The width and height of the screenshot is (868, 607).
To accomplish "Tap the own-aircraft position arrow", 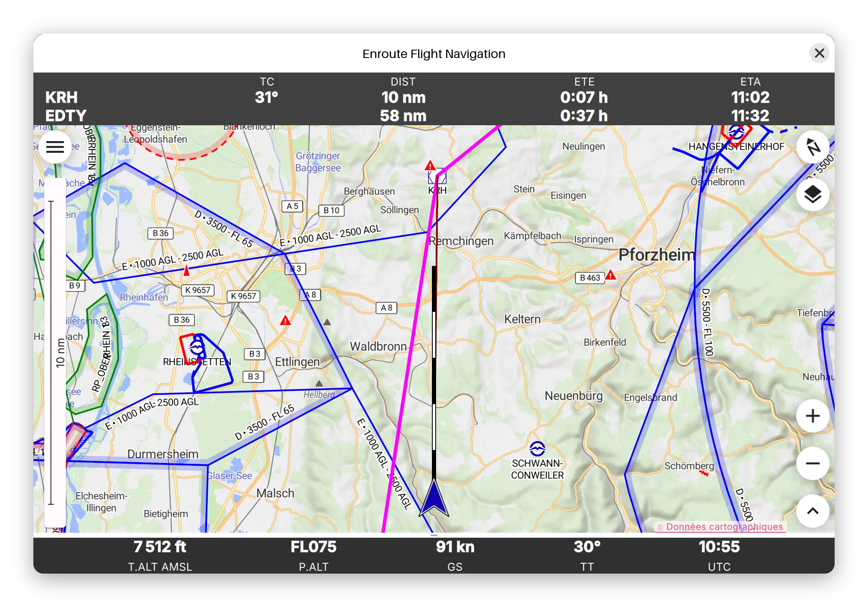I will (434, 498).
